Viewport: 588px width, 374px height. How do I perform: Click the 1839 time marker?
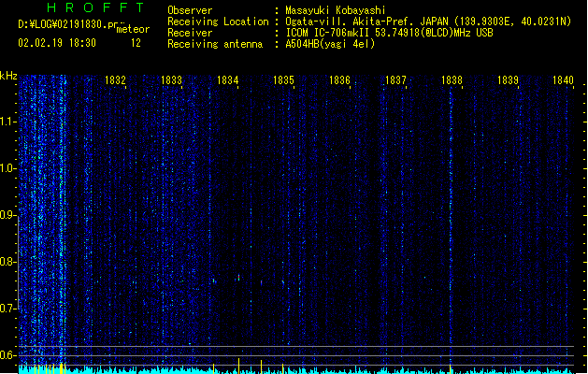[x=508, y=80]
